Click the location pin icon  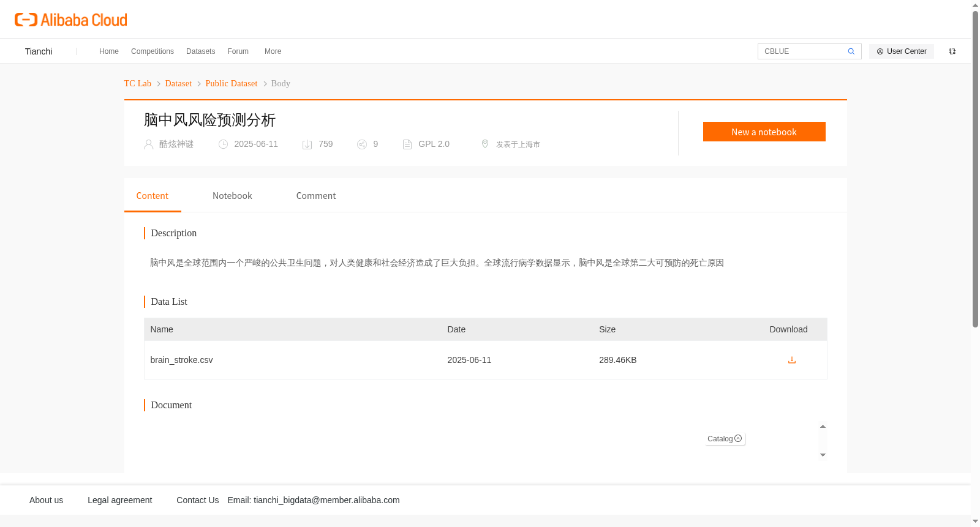(485, 144)
